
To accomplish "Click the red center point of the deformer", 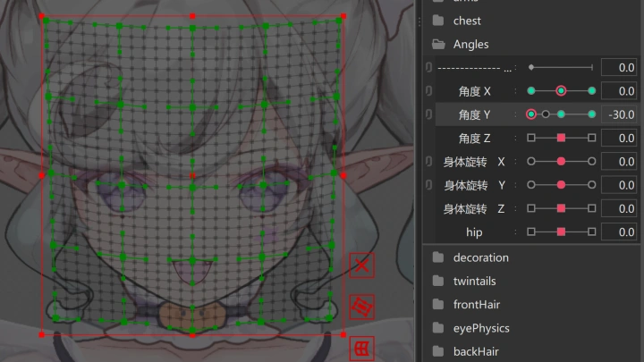I will point(192,176).
